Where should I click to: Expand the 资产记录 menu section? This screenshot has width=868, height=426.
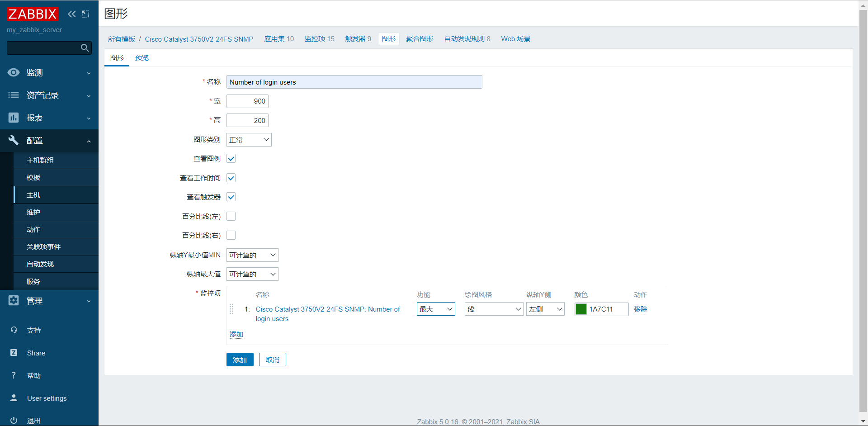click(x=49, y=95)
